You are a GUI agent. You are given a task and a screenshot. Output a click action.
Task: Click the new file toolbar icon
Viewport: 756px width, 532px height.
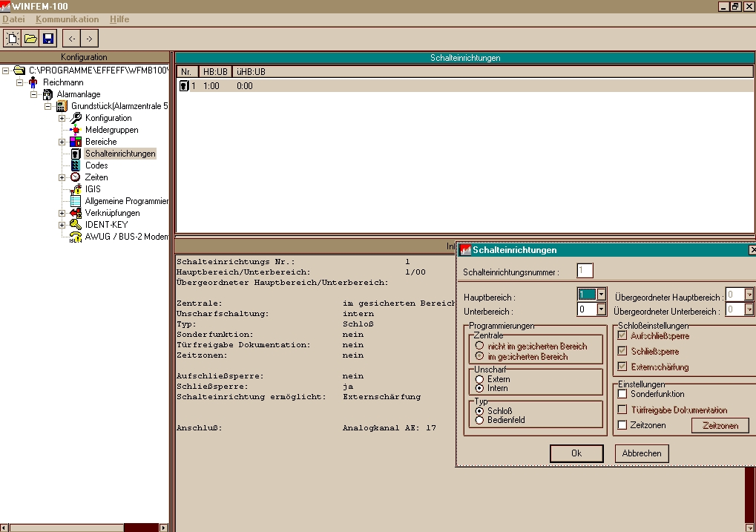[13, 38]
